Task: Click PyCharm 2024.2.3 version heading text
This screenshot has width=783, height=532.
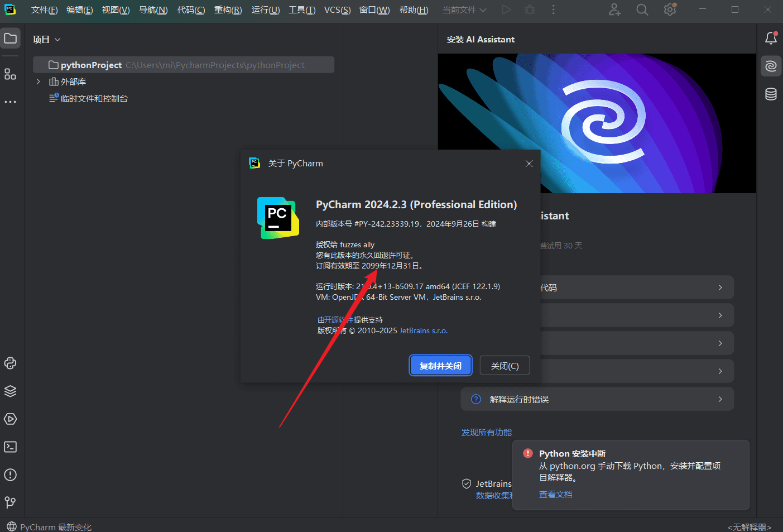Action: [x=416, y=205]
